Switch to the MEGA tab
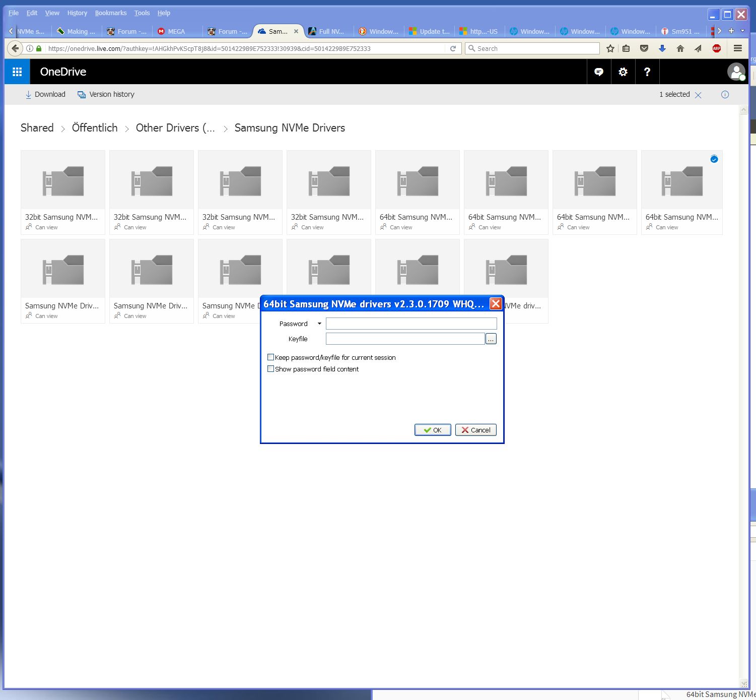This screenshot has width=756, height=700. point(177,31)
